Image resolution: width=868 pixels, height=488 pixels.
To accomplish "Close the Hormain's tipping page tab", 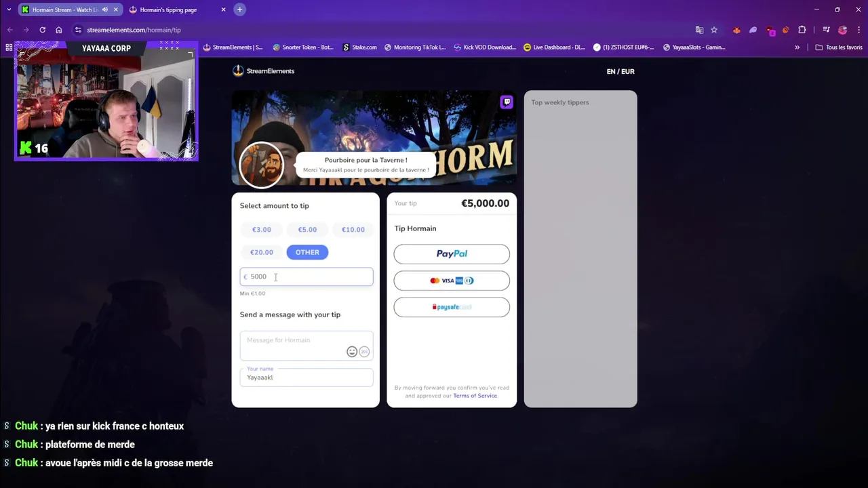I will [x=223, y=9].
